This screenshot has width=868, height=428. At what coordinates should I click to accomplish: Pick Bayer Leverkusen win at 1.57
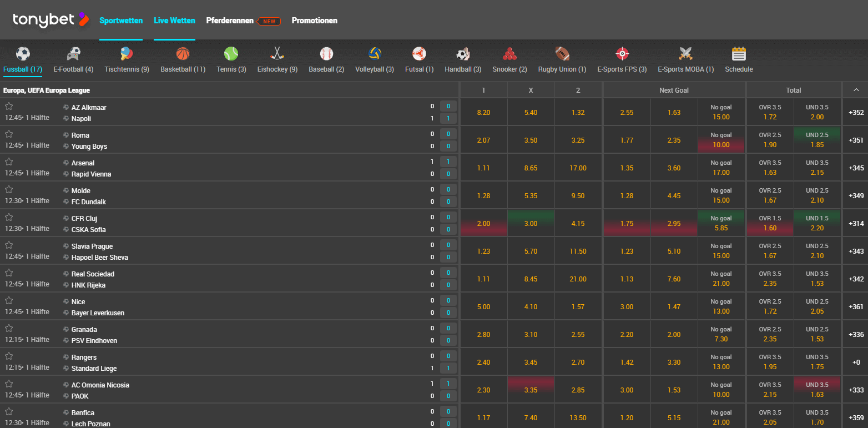pos(578,306)
